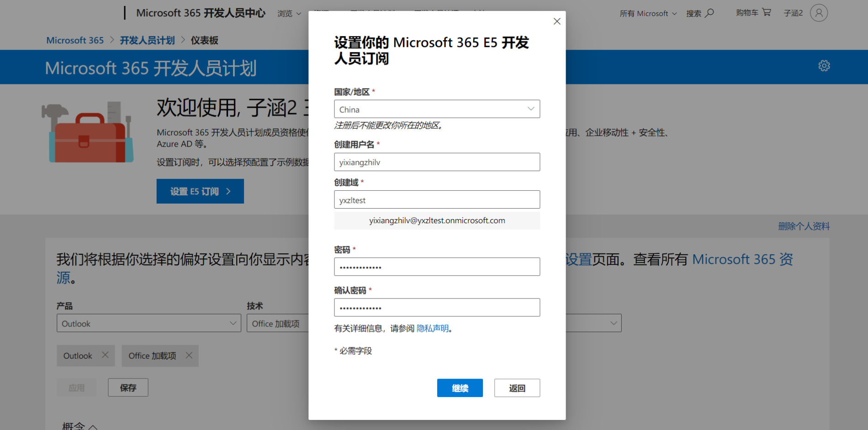Click the generated email yixiangzhilv@yxzltest.onmicrosoft.com

pos(437,220)
